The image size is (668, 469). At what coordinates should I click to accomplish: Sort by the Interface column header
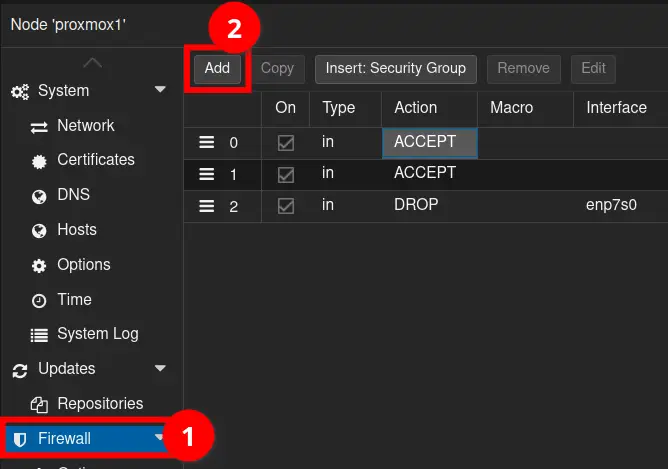[x=621, y=108]
